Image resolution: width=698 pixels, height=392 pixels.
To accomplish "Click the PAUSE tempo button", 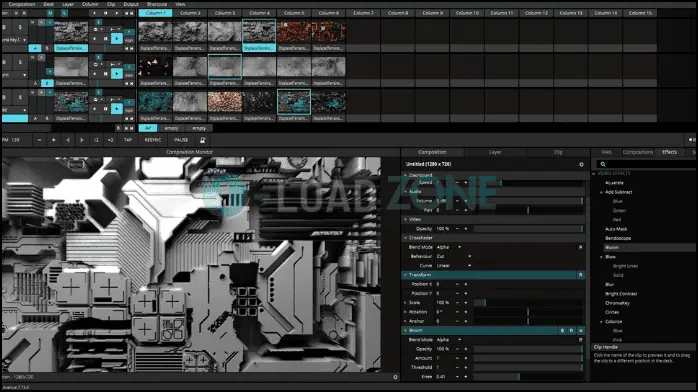I will pos(181,140).
